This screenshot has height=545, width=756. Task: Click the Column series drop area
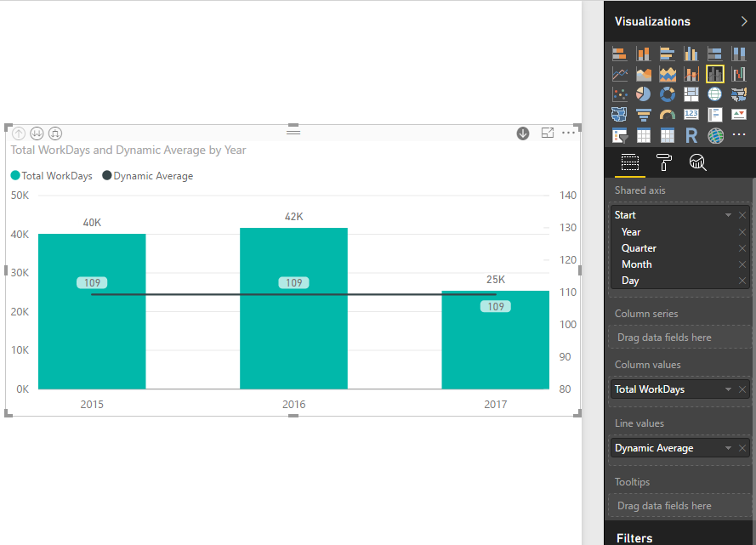679,338
